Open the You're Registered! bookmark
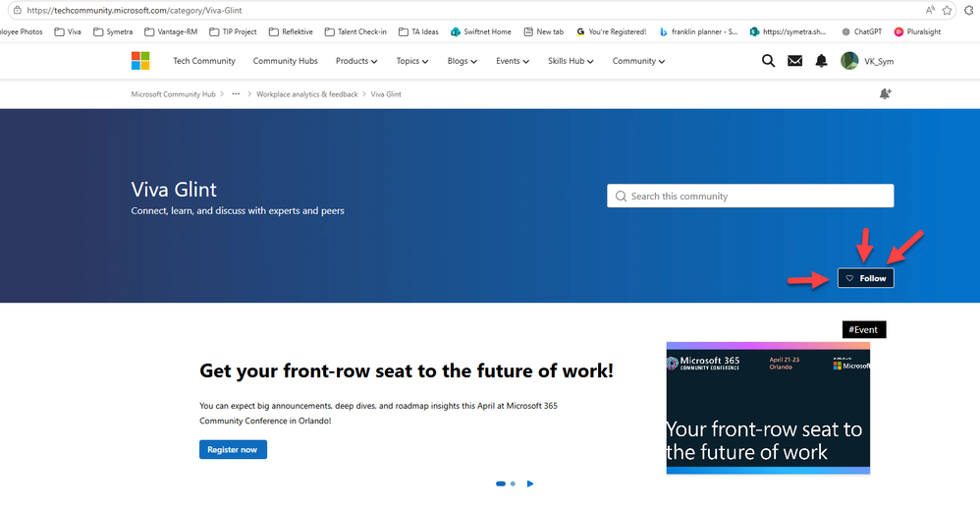Viewport: 980px width, 509px height. point(611,31)
